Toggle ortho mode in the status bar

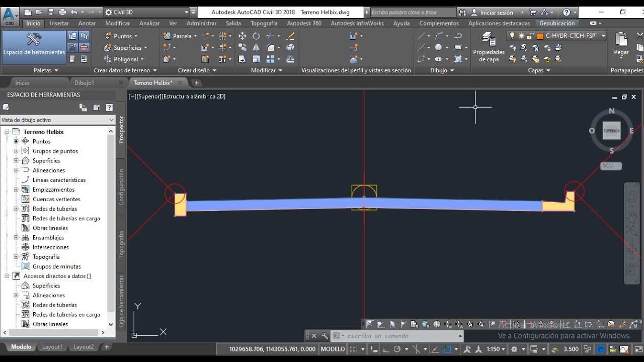click(386, 349)
